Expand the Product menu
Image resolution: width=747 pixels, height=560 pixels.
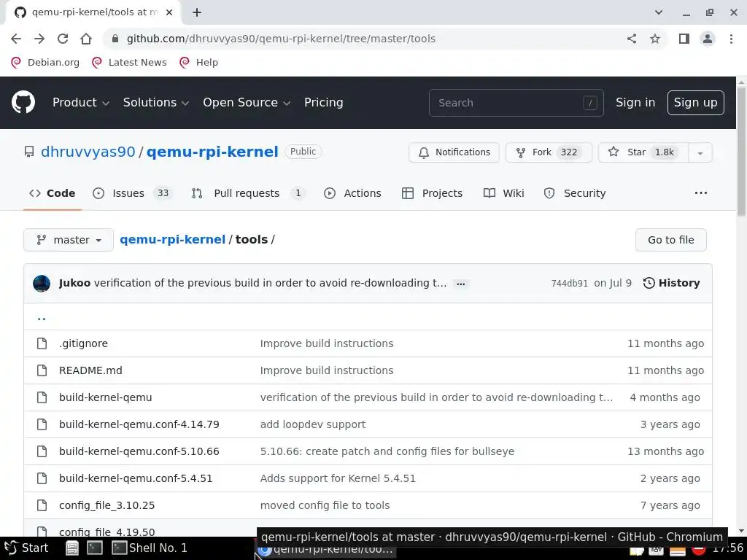click(81, 102)
